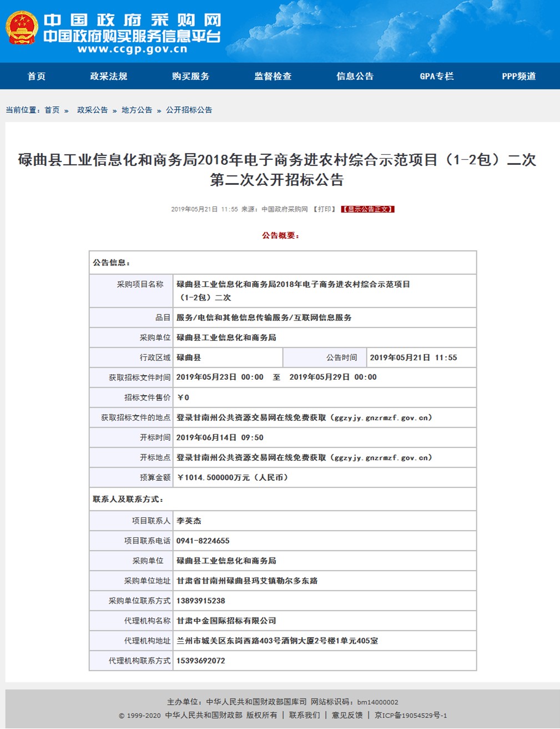The width and height of the screenshot is (560, 729).
Task: Open the 信息公告 menu
Action: tap(355, 76)
